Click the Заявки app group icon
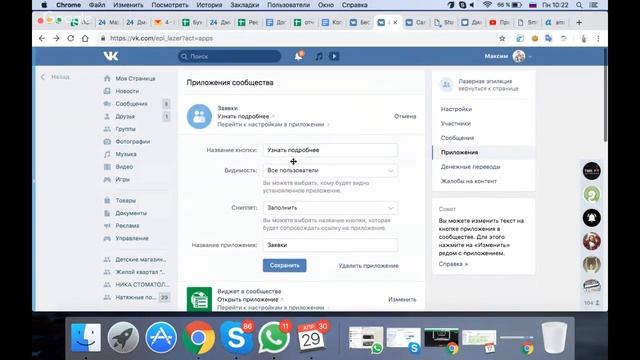Viewport: 640px width, 360px height. 199,116
